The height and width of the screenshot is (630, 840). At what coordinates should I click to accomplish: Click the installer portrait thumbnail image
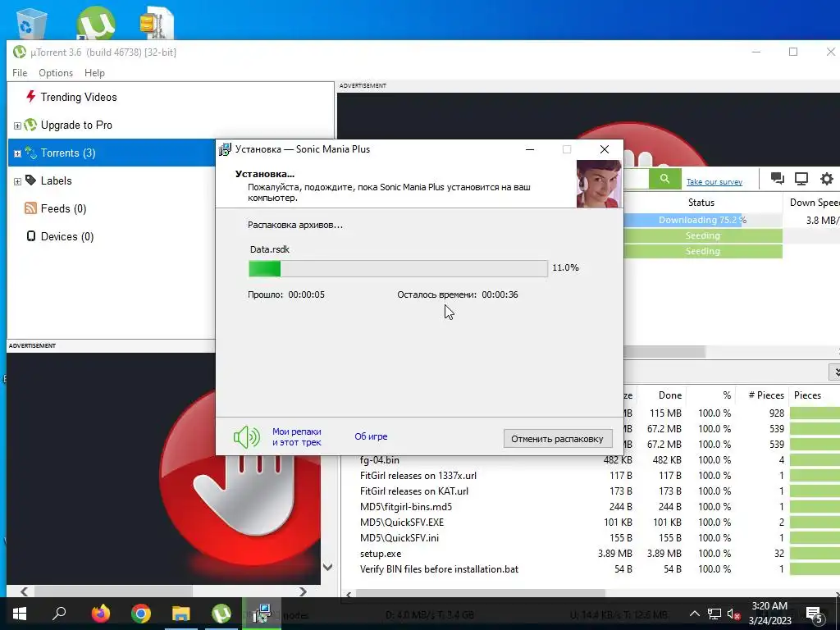coord(599,184)
